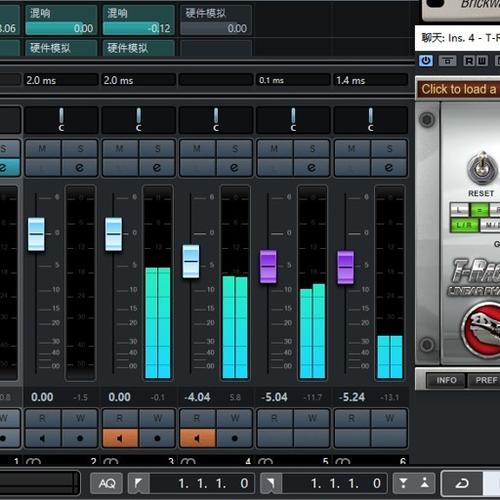This screenshot has height=500, width=500.
Task: Mute channel 6 via the M button
Action: point(352,149)
